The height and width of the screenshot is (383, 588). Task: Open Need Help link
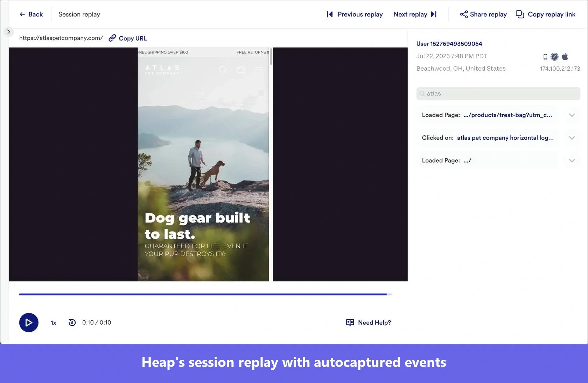(x=369, y=322)
